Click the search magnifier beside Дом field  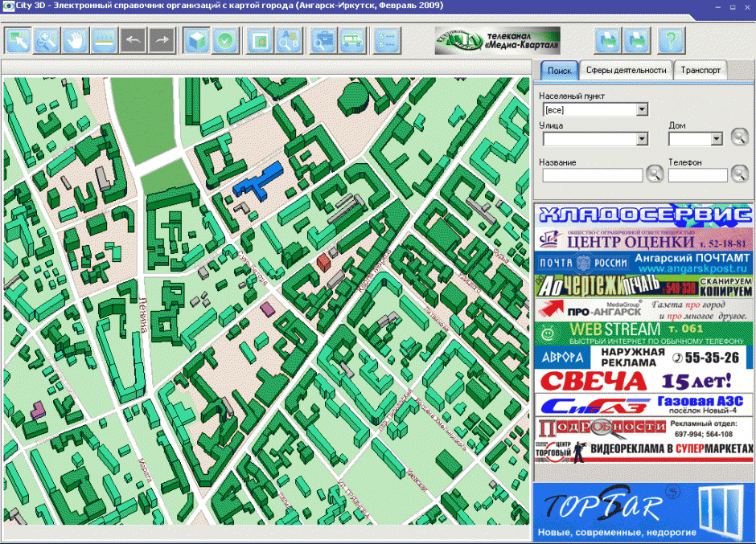click(x=739, y=137)
